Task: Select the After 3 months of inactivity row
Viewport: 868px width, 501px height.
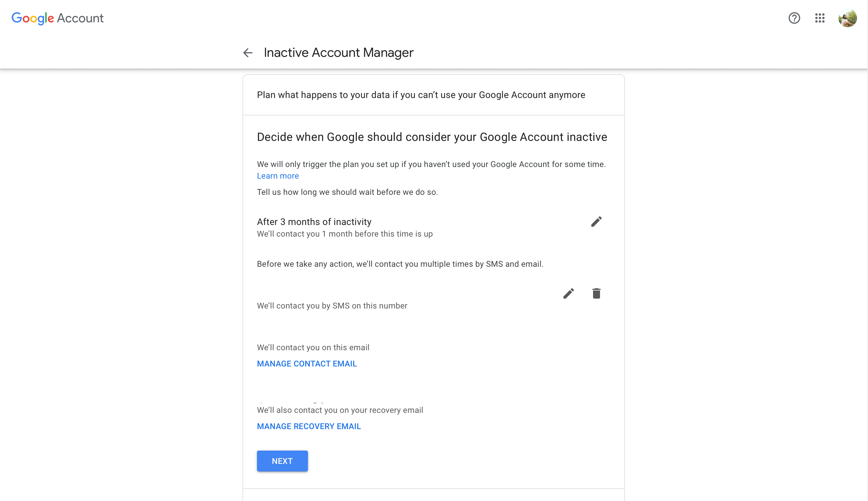Action: click(x=314, y=222)
